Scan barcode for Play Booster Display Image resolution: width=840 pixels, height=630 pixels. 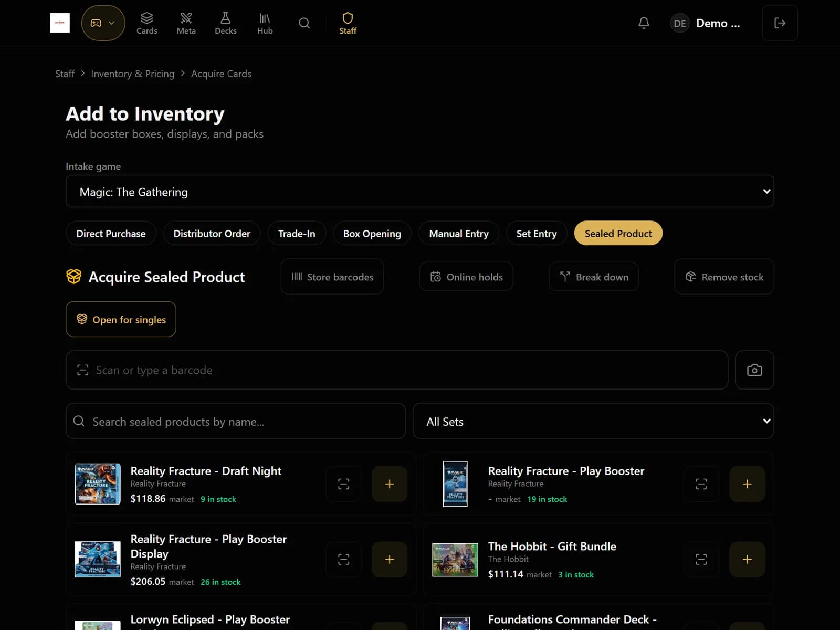click(x=343, y=560)
